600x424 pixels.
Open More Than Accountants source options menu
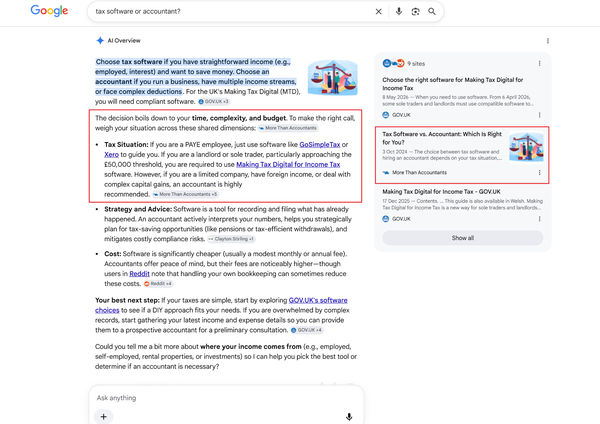pyautogui.click(x=539, y=173)
